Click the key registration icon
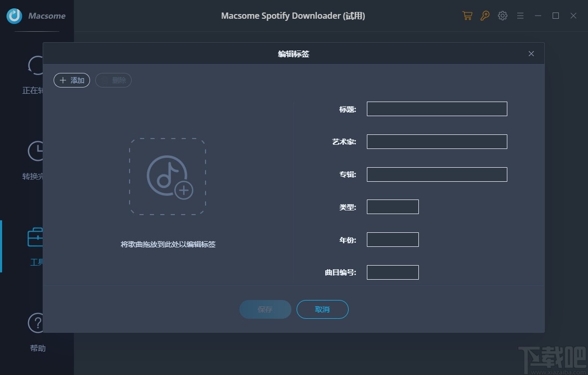 pyautogui.click(x=484, y=16)
